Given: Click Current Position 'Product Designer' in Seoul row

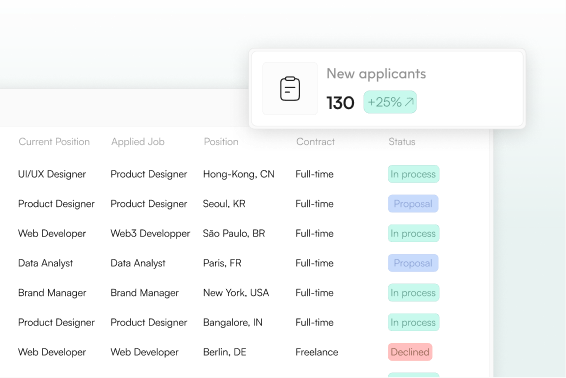Looking at the screenshot, I should [56, 204].
